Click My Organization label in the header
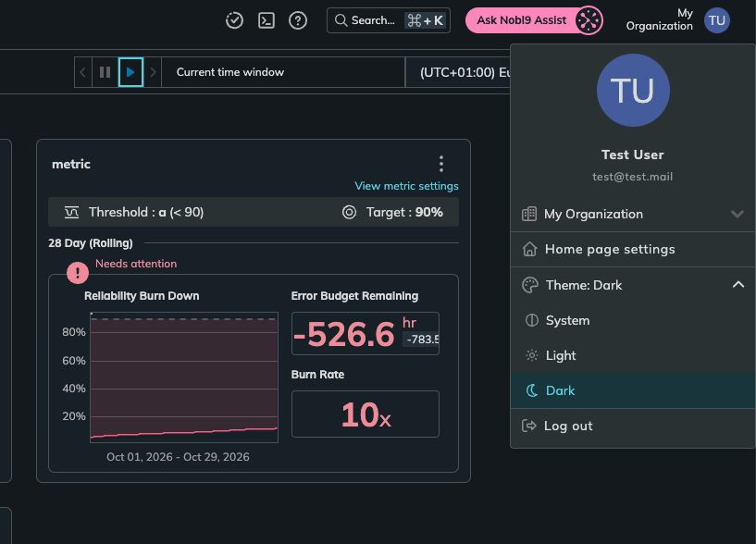Screen dimensions: 756x544 pos(659,19)
